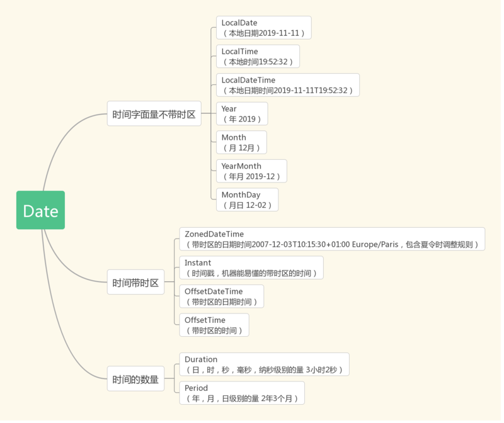Image resolution: width=504 pixels, height=423 pixels.
Task: Click the 时间字面量不带时区 branch node
Action: (x=154, y=114)
